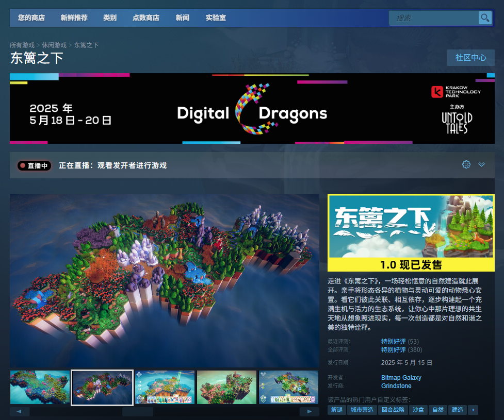Select the first screenshot thumbnail
This screenshot has width=504, height=420.
(x=40, y=387)
